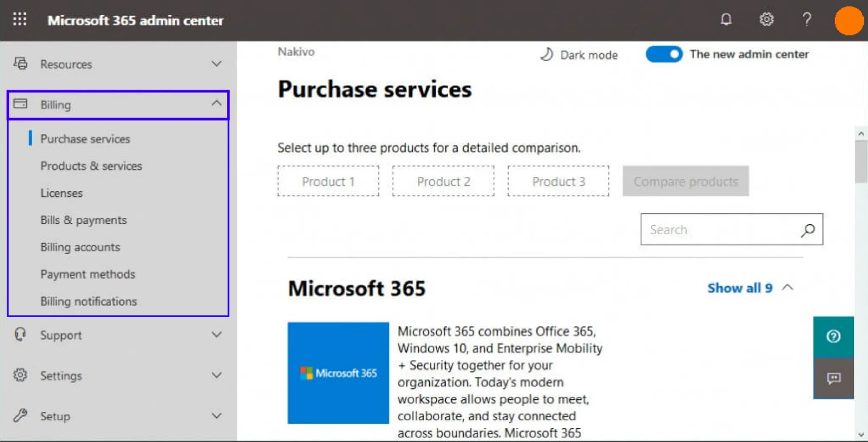868x442 pixels.
Task: Expand the Support chevron
Action: (216, 335)
